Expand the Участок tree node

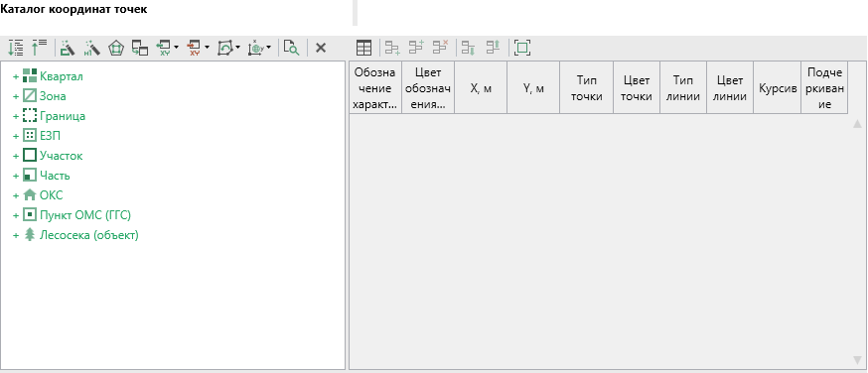16,157
